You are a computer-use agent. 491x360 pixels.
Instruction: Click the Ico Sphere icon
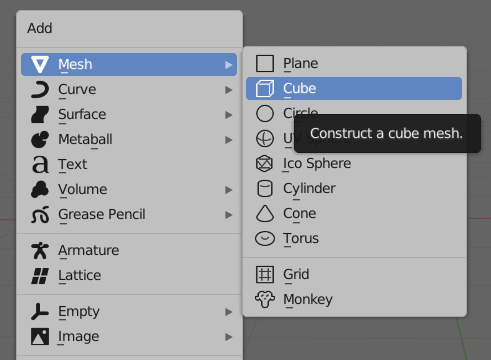[x=265, y=163]
